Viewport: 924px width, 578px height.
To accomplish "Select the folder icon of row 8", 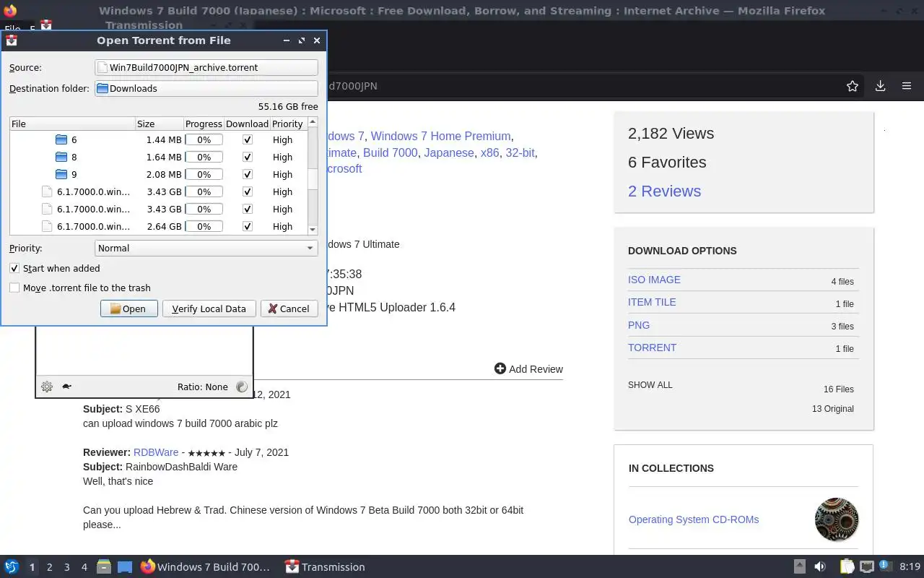I will tap(61, 157).
